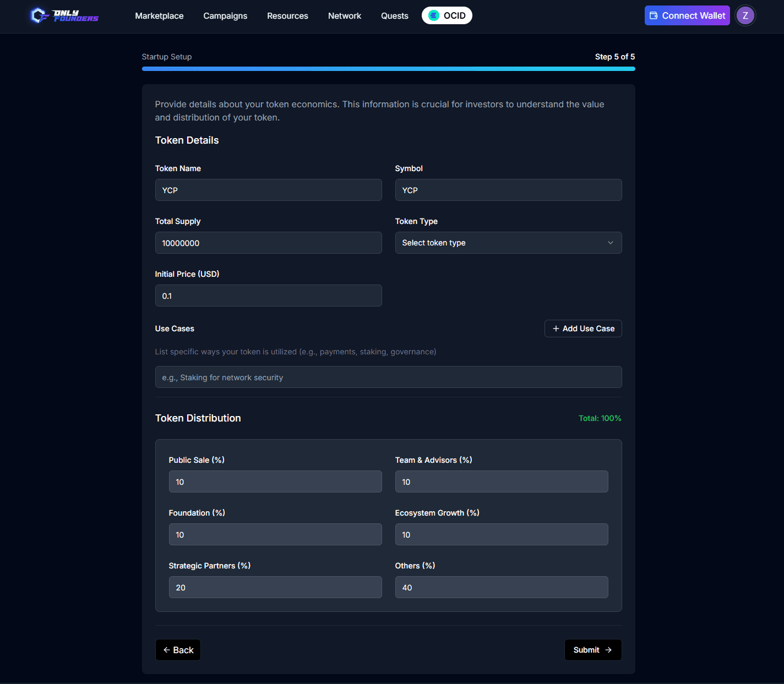Open the Marketplace menu item
Viewport: 784px width, 684px height.
[x=159, y=16]
